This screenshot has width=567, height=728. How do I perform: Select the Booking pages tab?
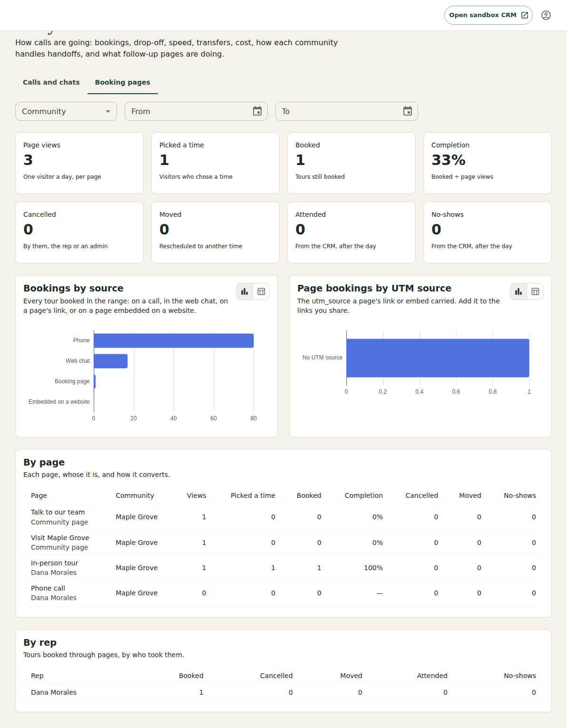point(123,82)
